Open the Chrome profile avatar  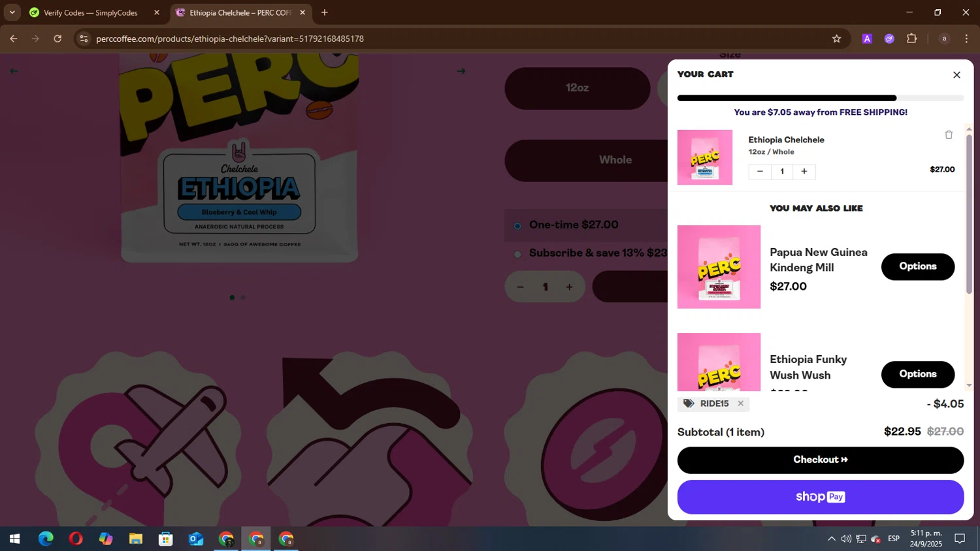point(944,39)
